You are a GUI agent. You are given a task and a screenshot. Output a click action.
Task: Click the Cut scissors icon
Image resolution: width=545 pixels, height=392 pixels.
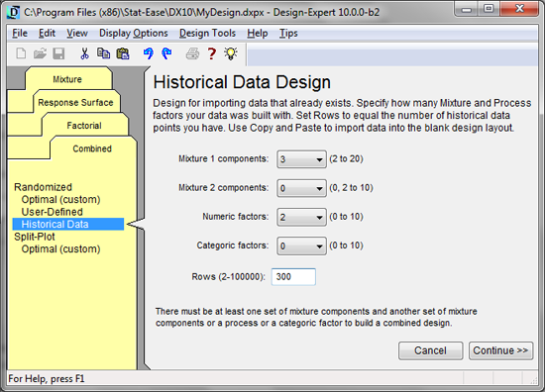coord(84,53)
